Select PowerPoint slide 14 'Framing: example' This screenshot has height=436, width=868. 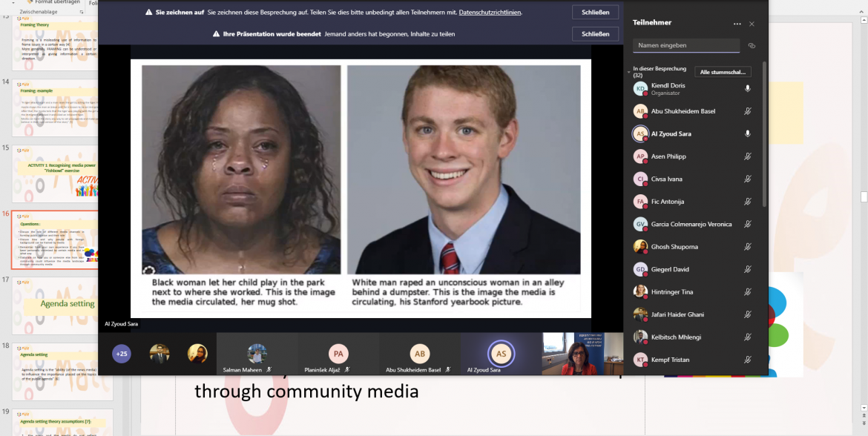(x=56, y=107)
